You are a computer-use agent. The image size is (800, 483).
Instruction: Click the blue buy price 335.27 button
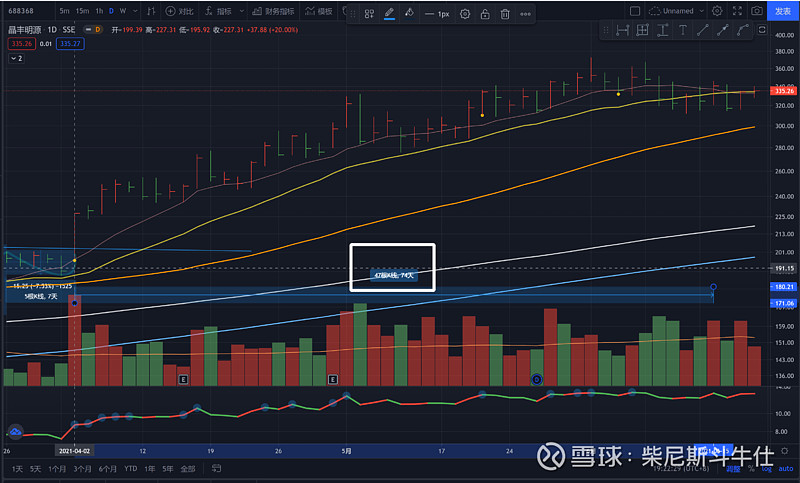click(x=70, y=44)
